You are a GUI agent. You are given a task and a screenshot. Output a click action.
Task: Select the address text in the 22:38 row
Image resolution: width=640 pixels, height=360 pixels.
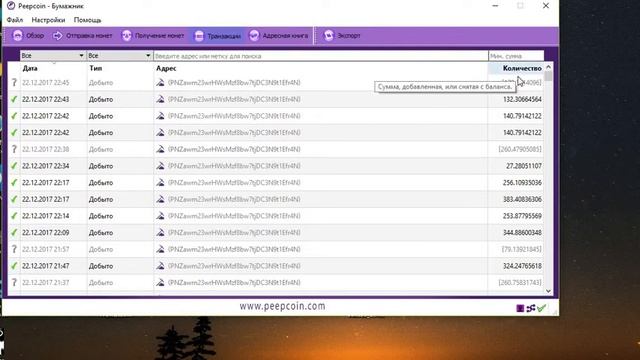click(x=234, y=149)
